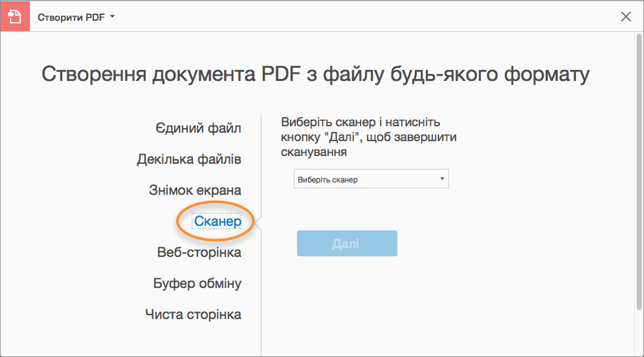
Task: Open the Веб-сторінка source option
Action: 199,252
